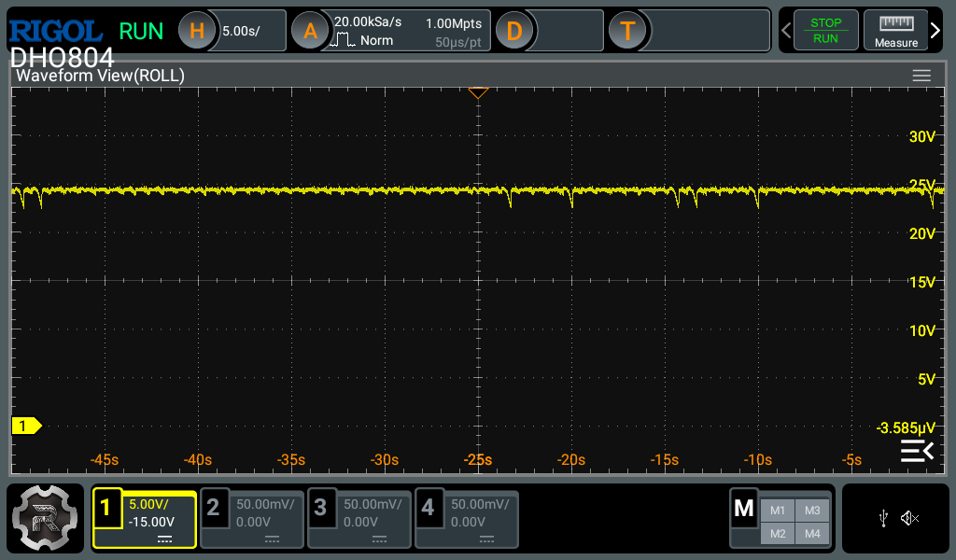The image size is (956, 560).
Task: Show previous quick tools with left arrow
Action: 786,31
